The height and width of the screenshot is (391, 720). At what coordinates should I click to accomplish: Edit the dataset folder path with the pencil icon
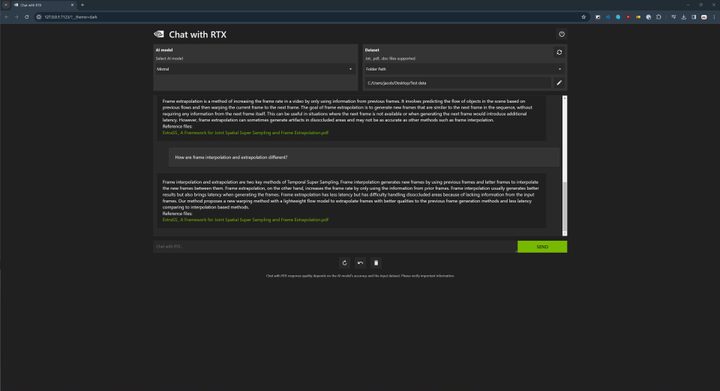559,83
